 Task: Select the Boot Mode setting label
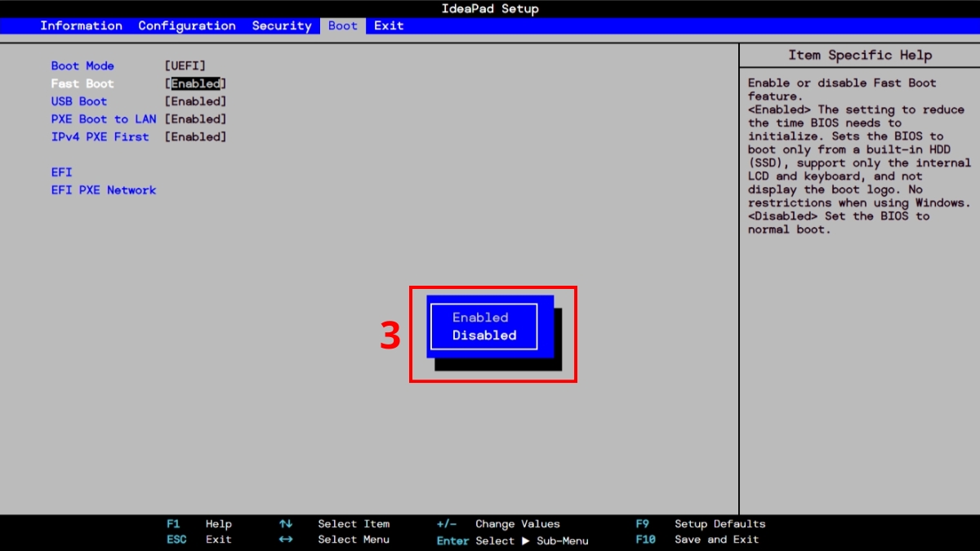point(82,66)
